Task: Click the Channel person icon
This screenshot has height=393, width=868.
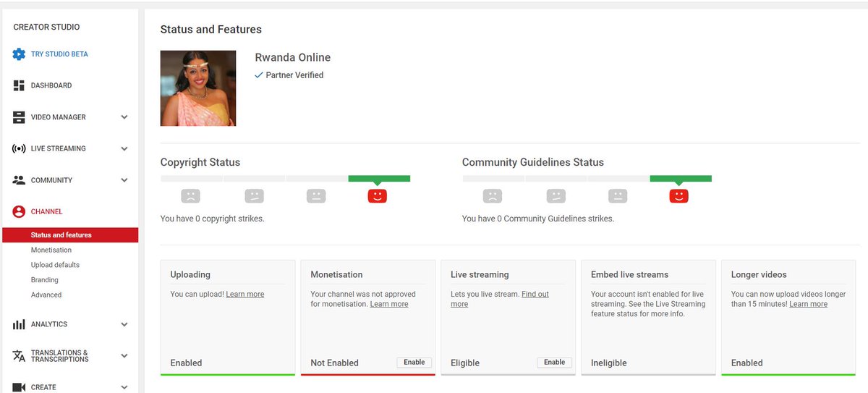Action: (19, 211)
